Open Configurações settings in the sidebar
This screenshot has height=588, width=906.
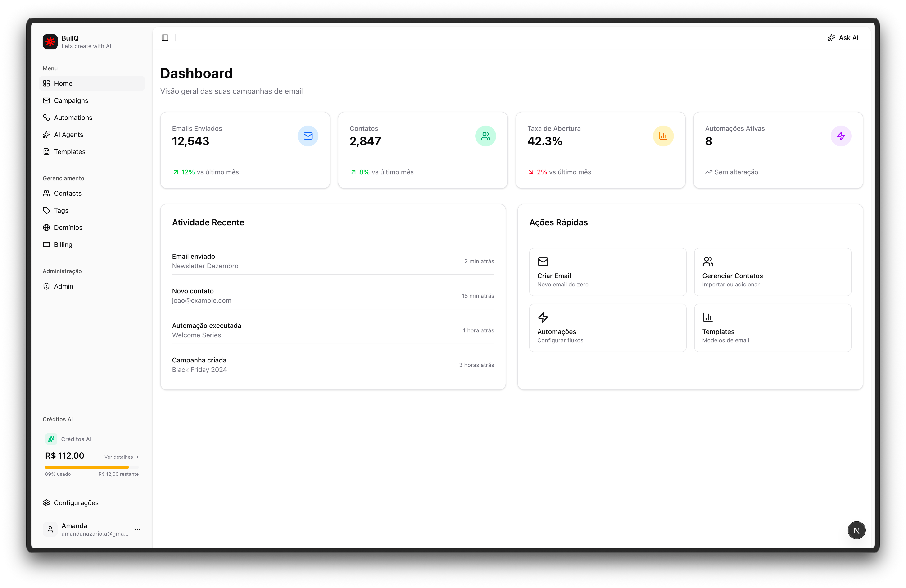click(76, 503)
